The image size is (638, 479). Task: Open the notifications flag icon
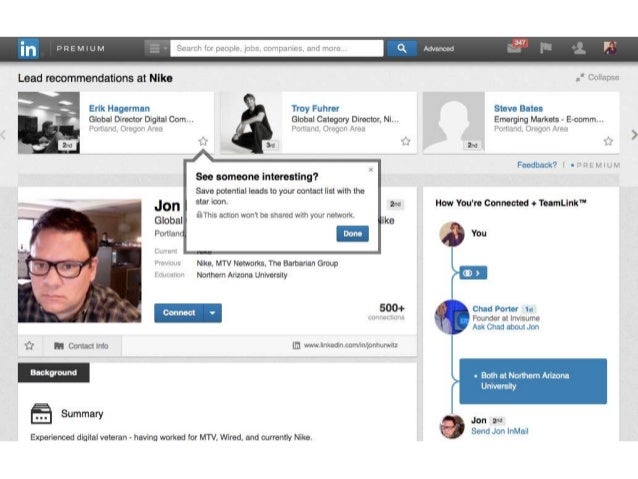(546, 48)
